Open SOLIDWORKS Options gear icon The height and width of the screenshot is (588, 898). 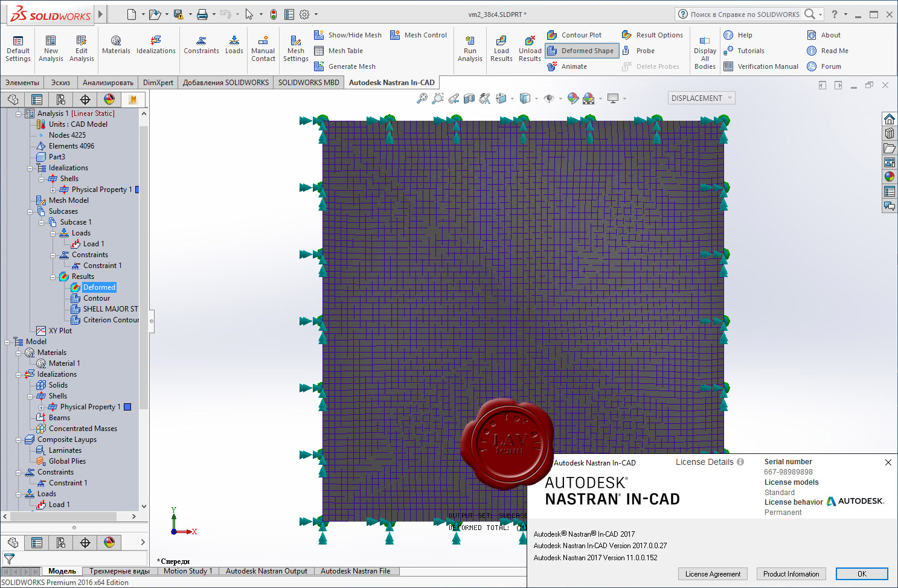click(304, 14)
